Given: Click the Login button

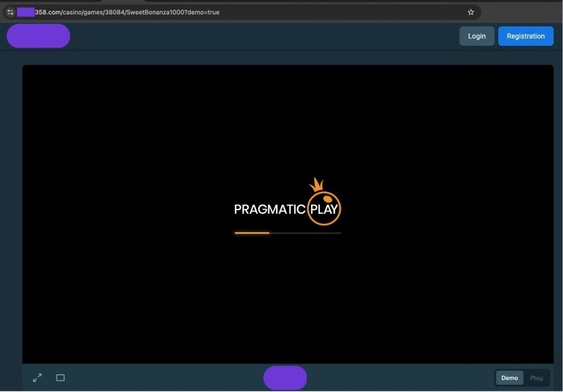Looking at the screenshot, I should (477, 36).
